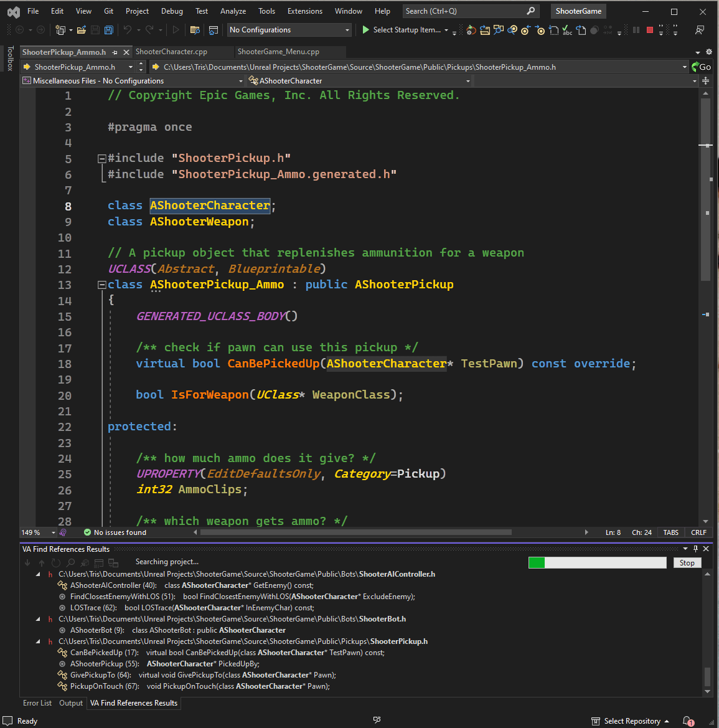Open the notifications bell in status bar
This screenshot has width=719, height=728.
687,721
